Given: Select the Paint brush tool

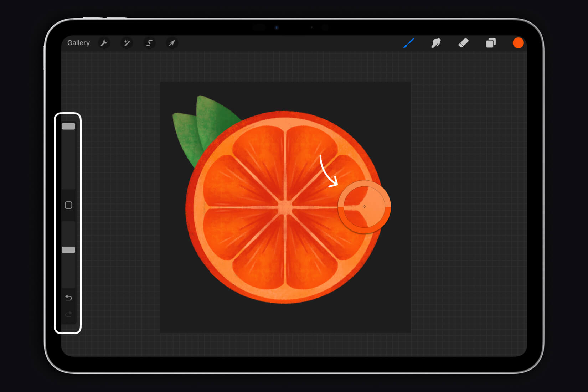Looking at the screenshot, I should 409,43.
